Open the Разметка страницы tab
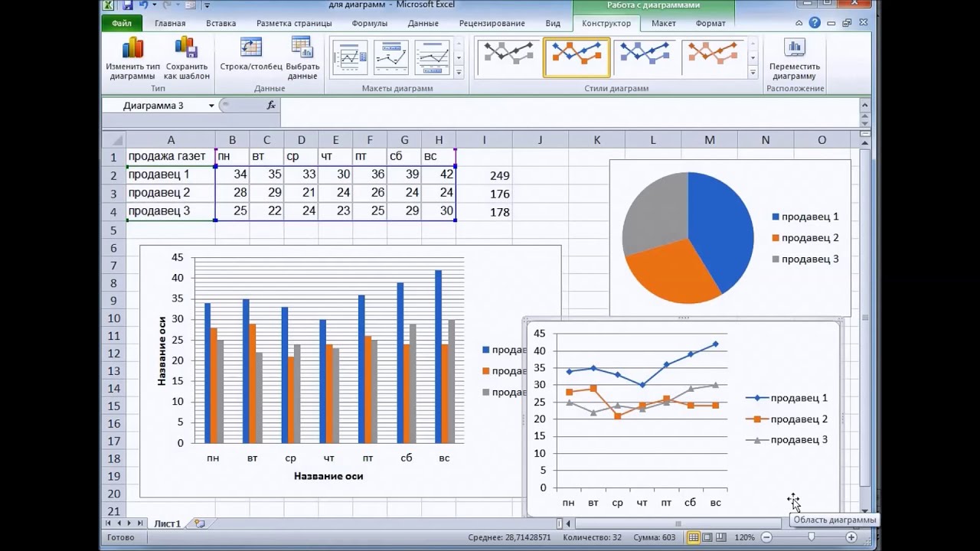Screen dimensions: 980x551 (x=294, y=23)
